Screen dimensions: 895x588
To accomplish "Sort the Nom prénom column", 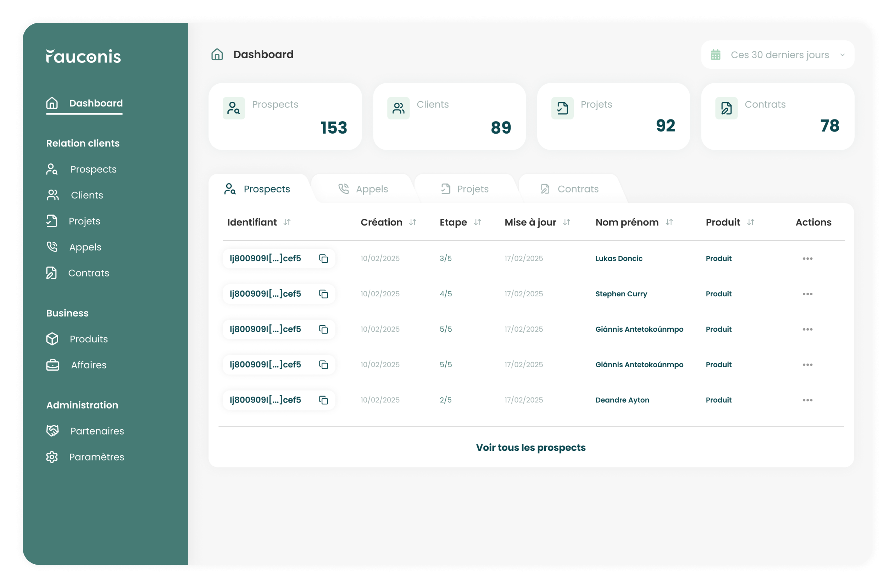I will (669, 222).
